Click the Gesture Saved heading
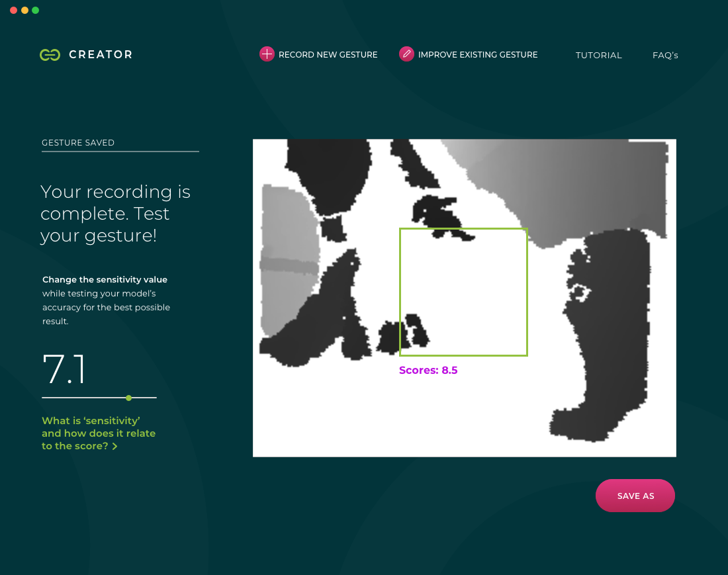728x575 pixels. pyautogui.click(x=78, y=142)
